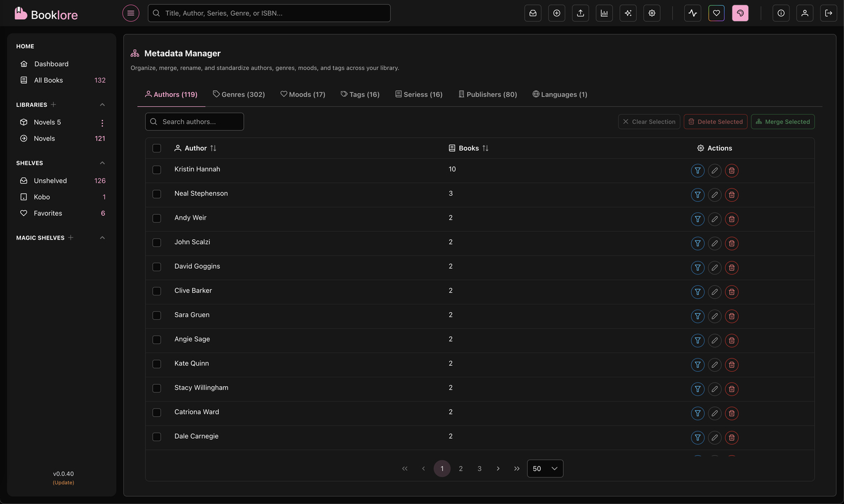Open the Update link under the version number

point(63,483)
